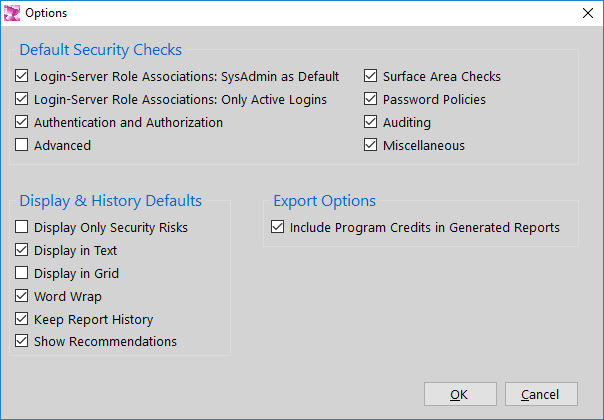604x420 pixels.
Task: Disable Authentication and Authorization checks
Action: point(22,122)
